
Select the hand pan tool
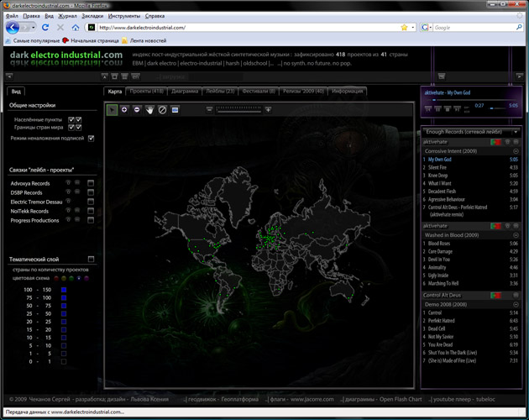pos(149,110)
